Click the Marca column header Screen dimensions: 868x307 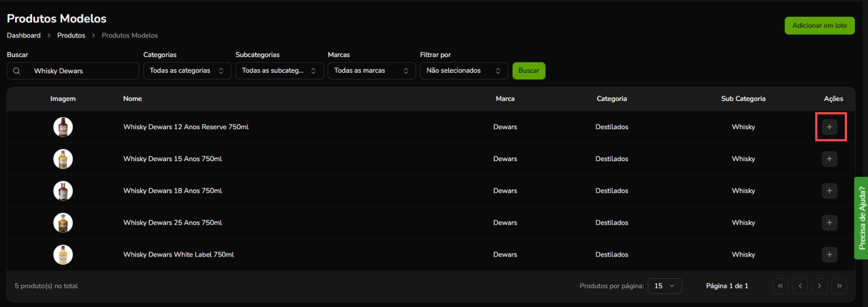pos(505,99)
